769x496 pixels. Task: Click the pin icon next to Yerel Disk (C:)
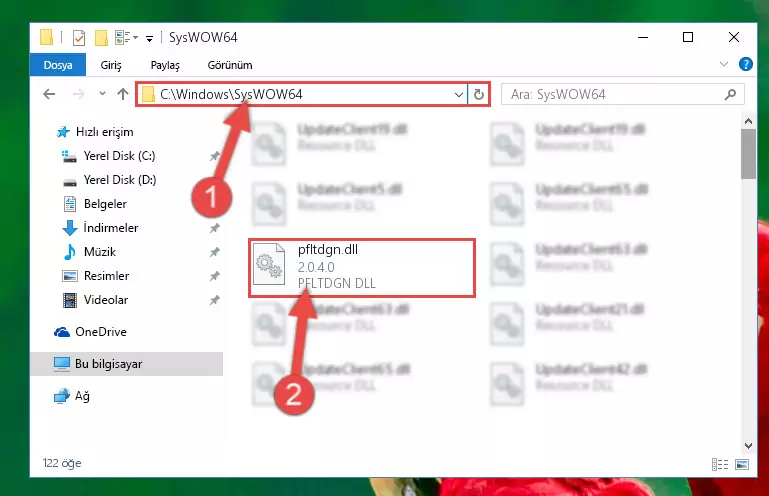click(x=214, y=156)
